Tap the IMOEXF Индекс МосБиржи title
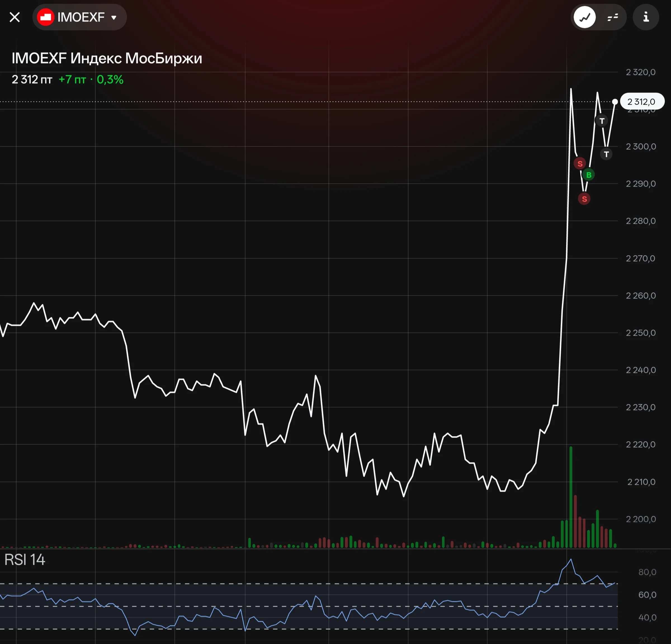Image resolution: width=671 pixels, height=644 pixels. click(107, 58)
